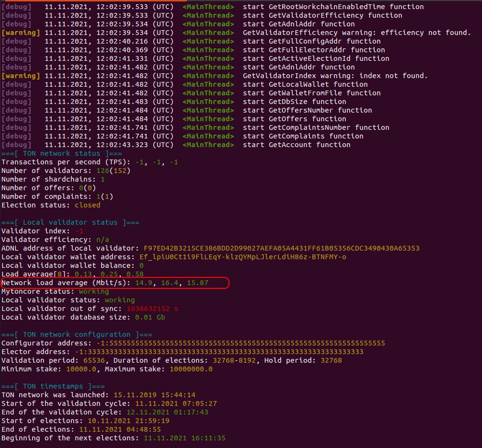Screen dimensions: 482x448
Task: Click the 'start GetRootWorkchainEnabledTime function' log line
Action: click(333, 7)
